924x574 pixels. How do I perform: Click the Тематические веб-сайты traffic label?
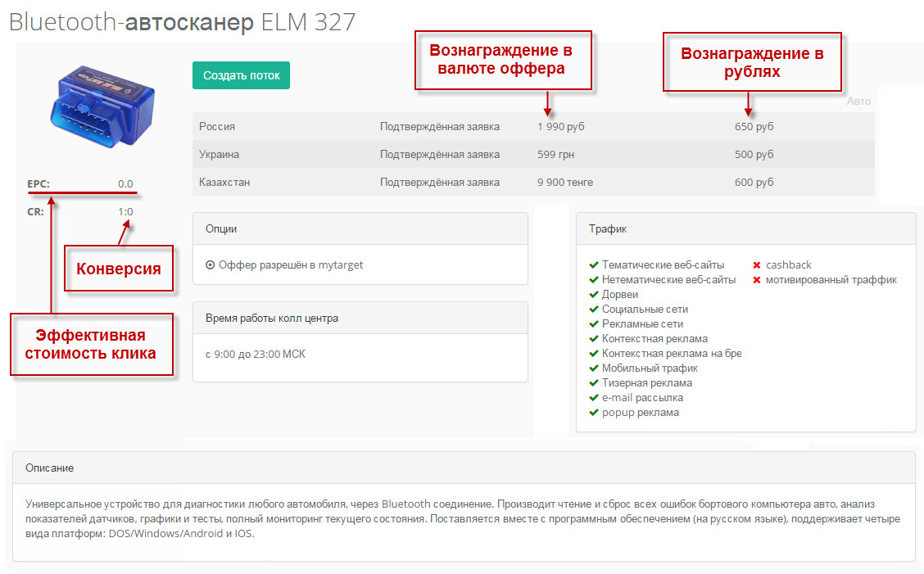click(x=663, y=265)
